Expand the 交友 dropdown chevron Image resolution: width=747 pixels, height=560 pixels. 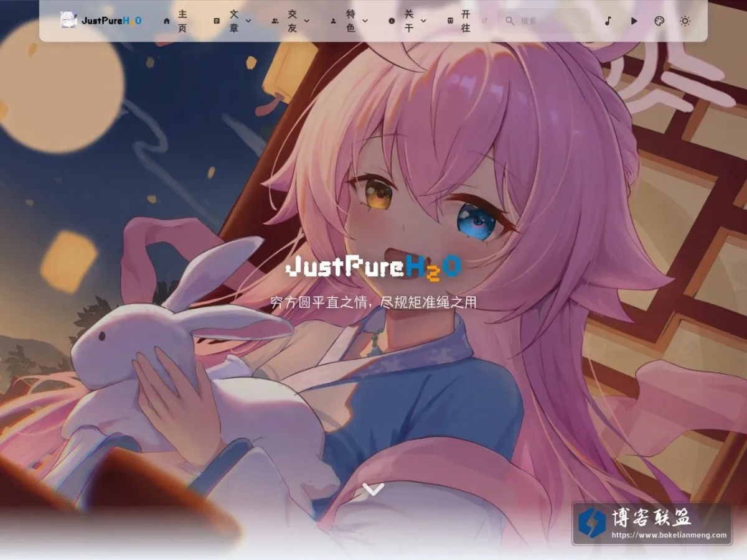pos(307,21)
